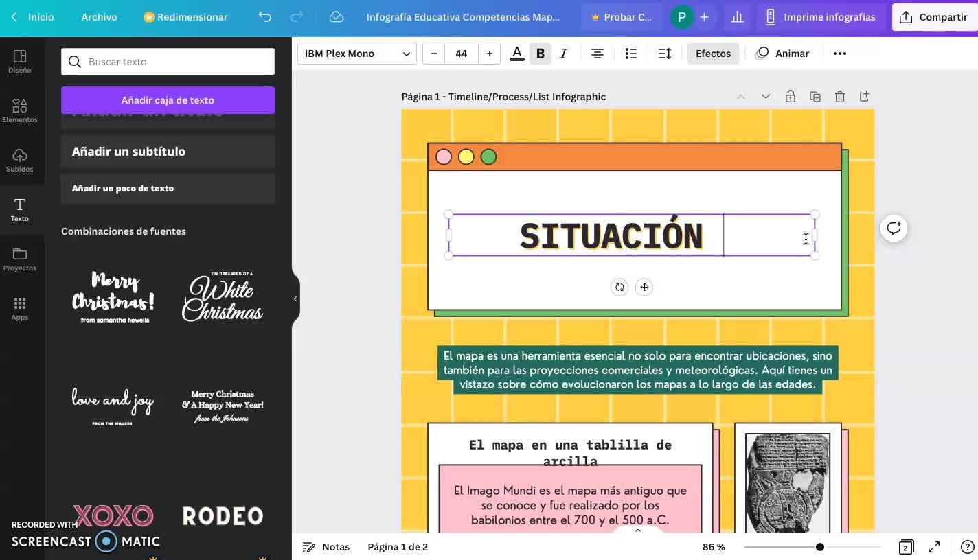Screen dimensions: 978x560
Task: Select the clay tablet map image
Action: click(788, 482)
